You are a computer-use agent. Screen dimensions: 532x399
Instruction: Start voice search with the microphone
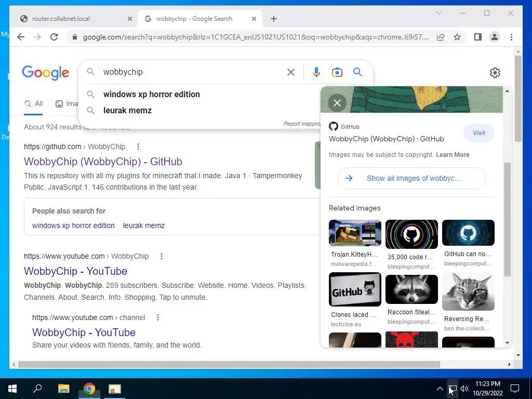click(x=316, y=72)
